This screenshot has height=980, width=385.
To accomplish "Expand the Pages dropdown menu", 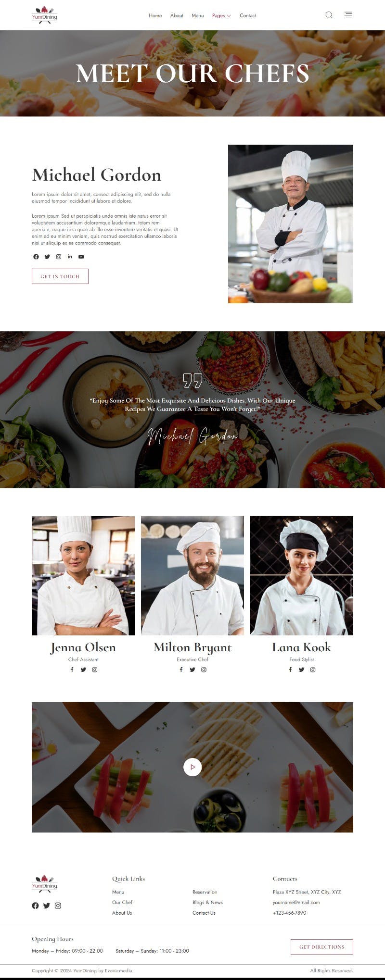I will 221,15.
